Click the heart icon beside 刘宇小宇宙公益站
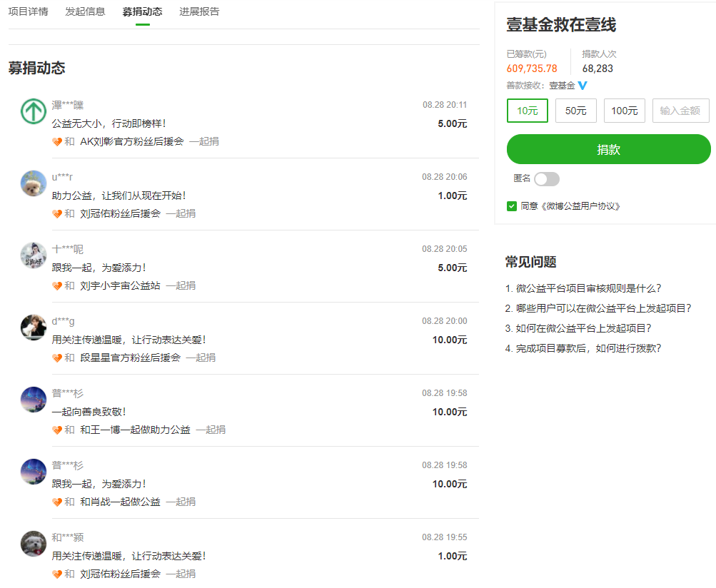Viewport: 716px width, 588px height. [x=56, y=285]
